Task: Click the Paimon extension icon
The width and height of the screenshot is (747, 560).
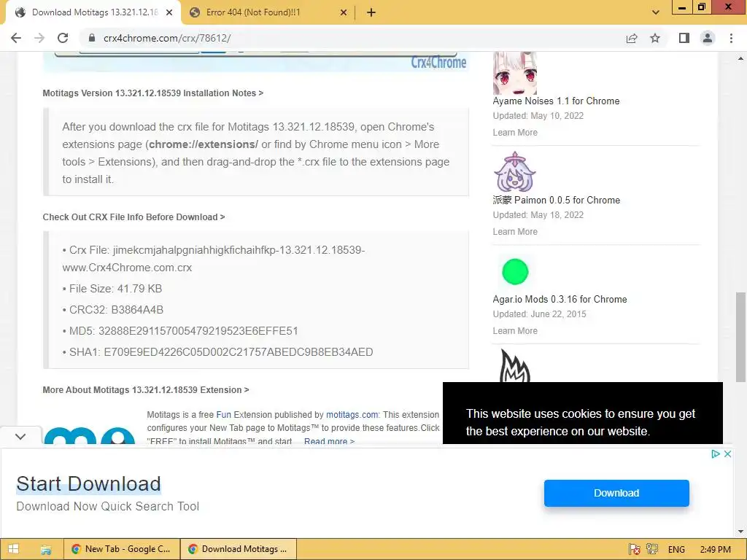Action: 514,171
